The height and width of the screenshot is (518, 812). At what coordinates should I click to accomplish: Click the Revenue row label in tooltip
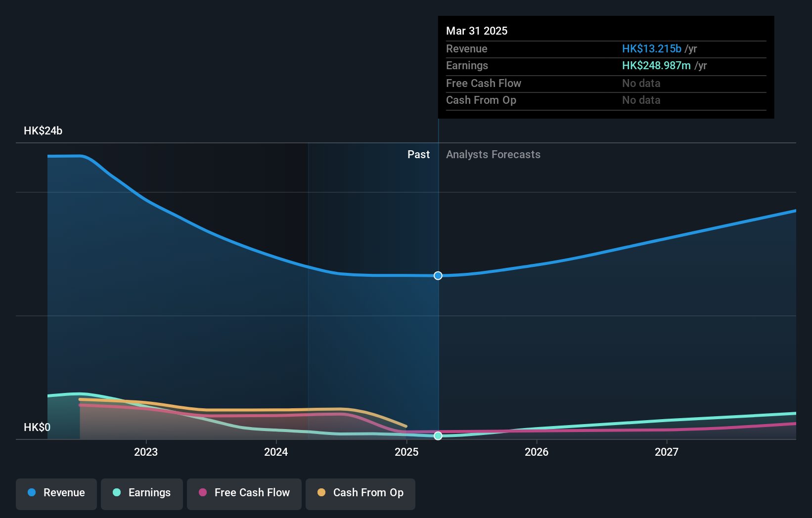(467, 49)
